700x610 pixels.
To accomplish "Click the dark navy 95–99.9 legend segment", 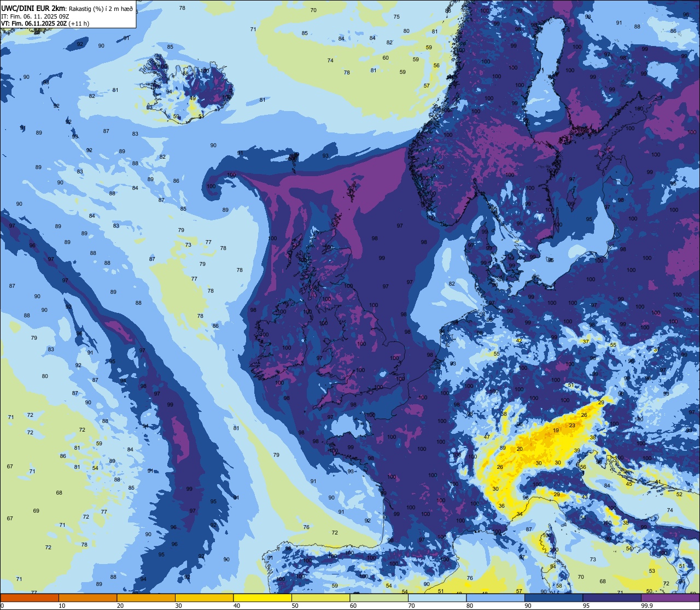I will point(612,597).
